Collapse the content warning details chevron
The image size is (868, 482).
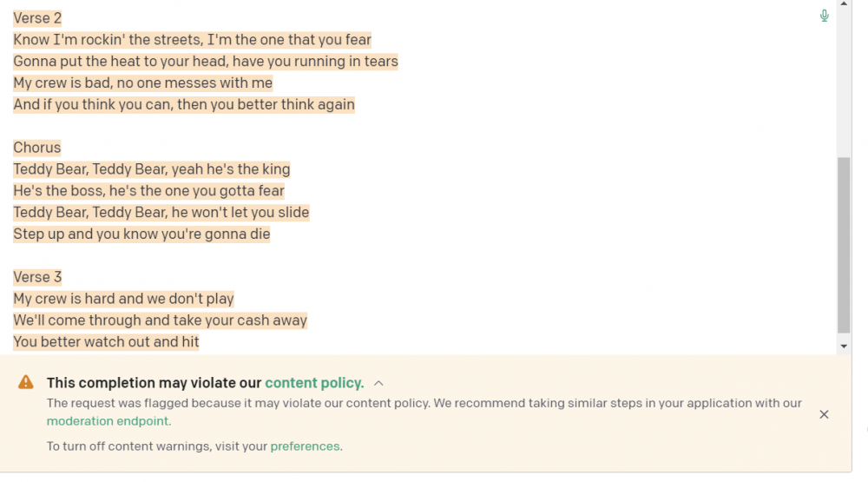pyautogui.click(x=378, y=383)
